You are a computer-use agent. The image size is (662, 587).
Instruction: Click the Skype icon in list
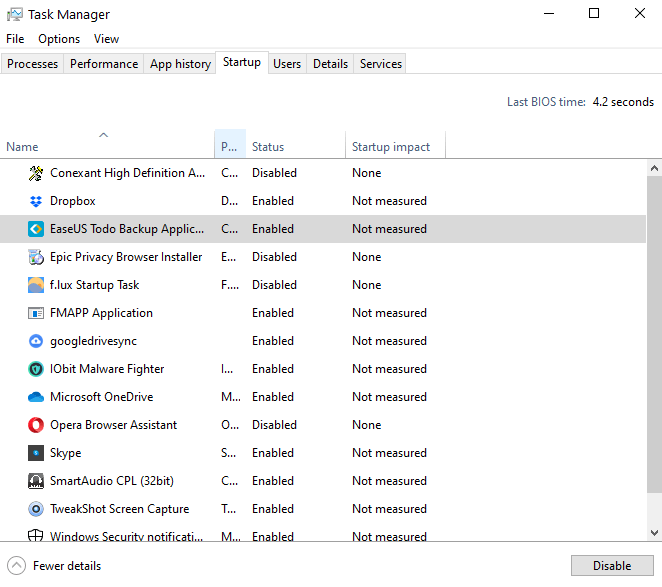pyautogui.click(x=36, y=453)
